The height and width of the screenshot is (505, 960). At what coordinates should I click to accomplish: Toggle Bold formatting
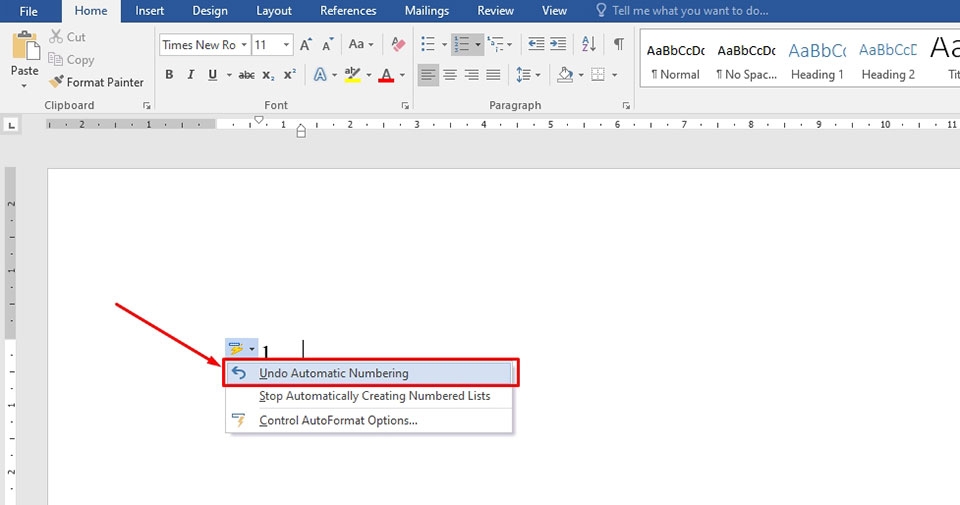(x=169, y=75)
